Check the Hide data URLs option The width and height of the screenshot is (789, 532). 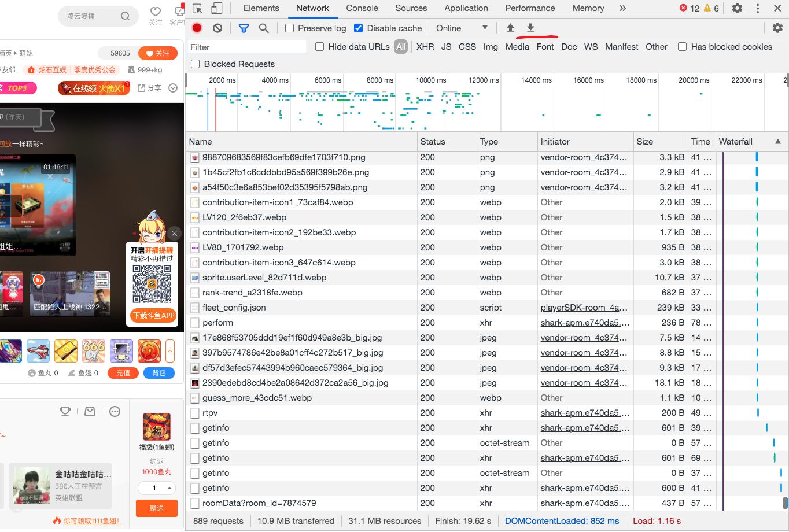[319, 47]
